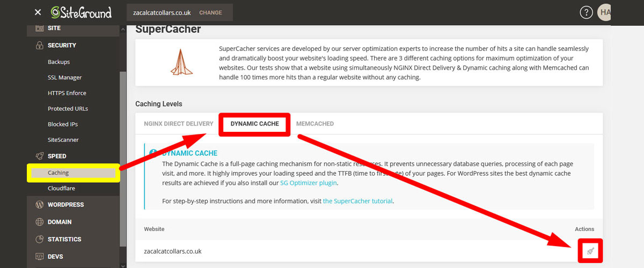
Task: Click the SiteGround logo
Action: 81,12
